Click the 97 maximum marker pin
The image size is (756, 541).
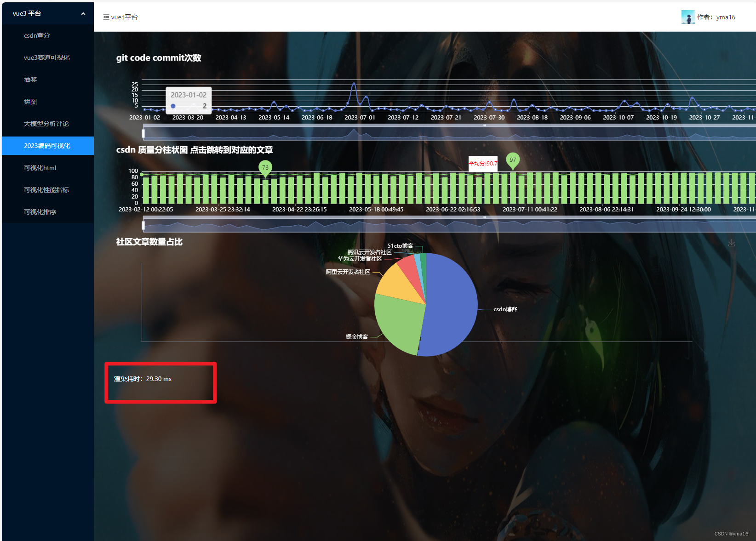click(513, 160)
